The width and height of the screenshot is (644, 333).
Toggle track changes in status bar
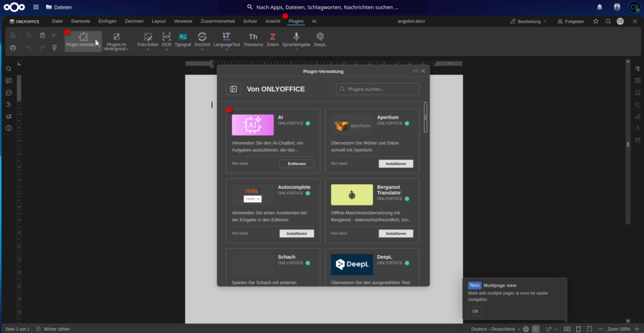[548, 329]
